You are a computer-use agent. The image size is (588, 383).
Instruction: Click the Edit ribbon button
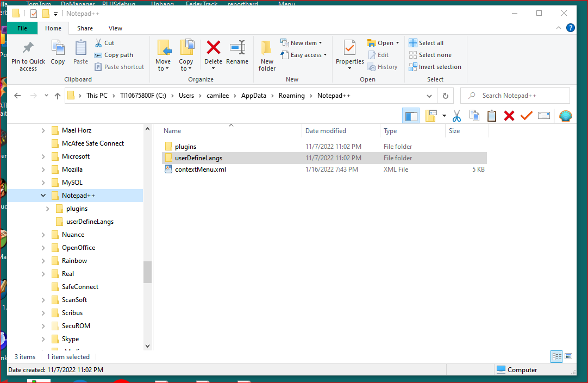pos(378,55)
